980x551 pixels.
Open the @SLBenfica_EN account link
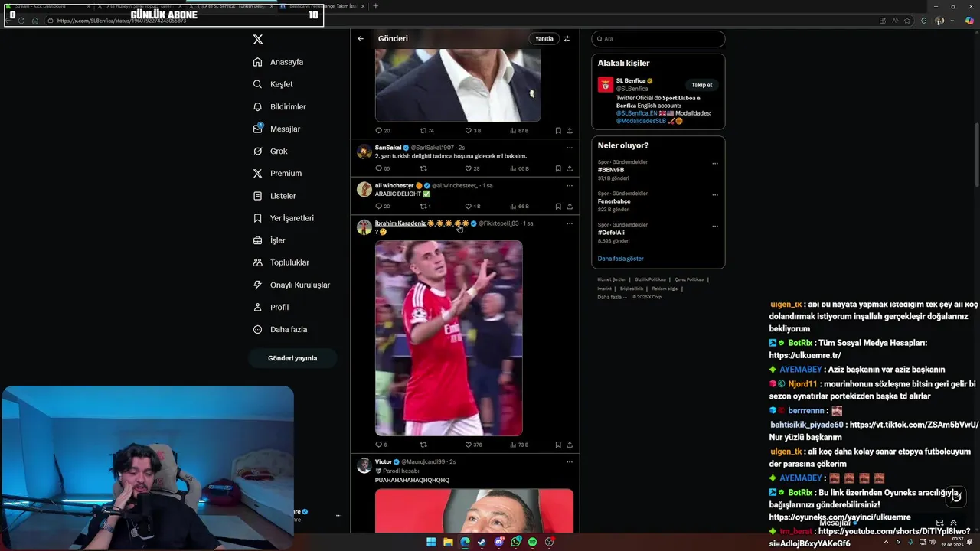click(636, 113)
